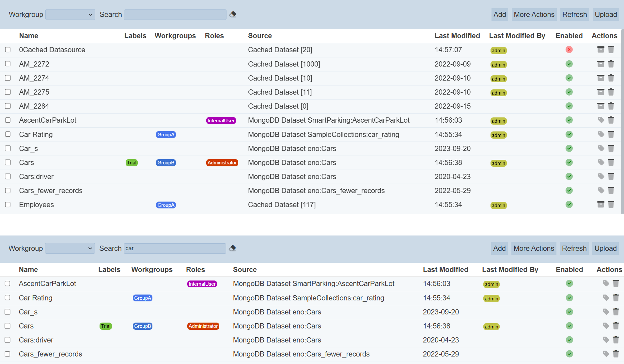Open the Workgroup dropdown beside the empty search
The image size is (624, 364).
(70, 14)
